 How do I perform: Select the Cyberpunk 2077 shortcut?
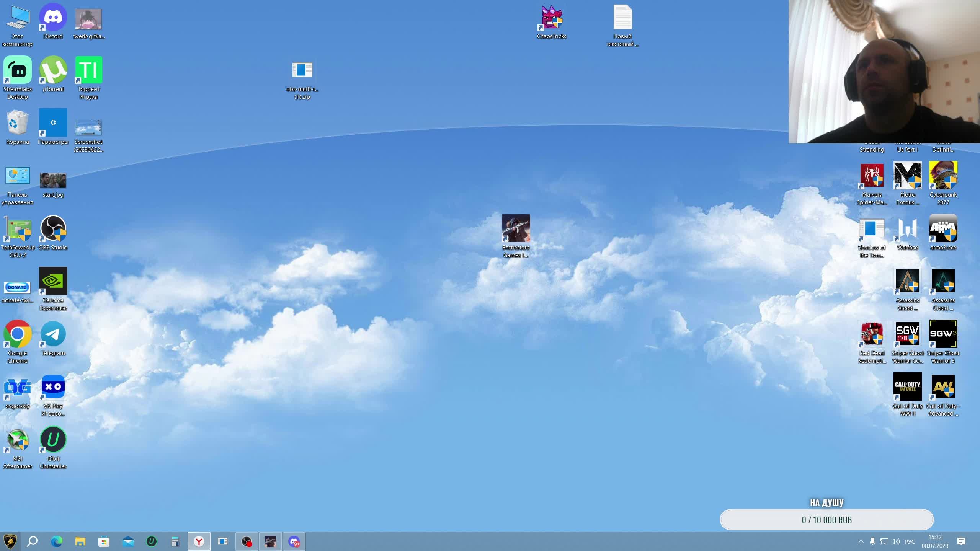[x=943, y=176]
